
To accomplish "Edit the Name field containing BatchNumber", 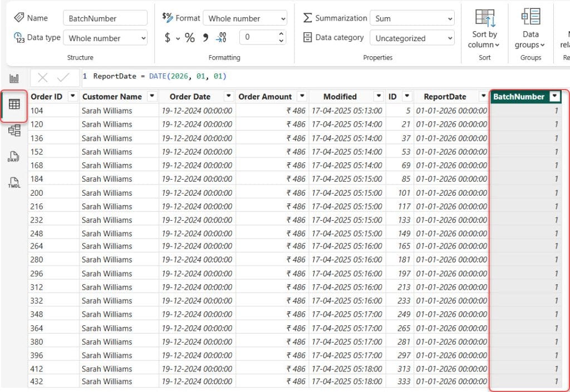I will [105, 18].
